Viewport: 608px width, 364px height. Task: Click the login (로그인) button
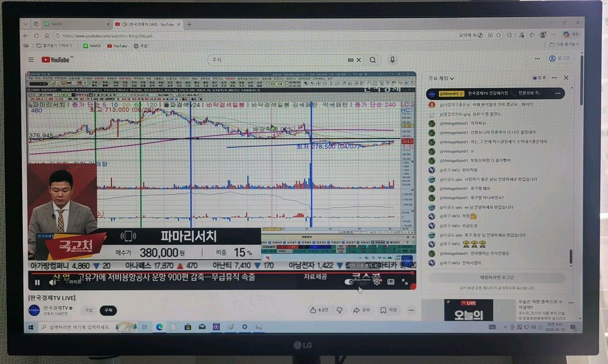tap(560, 58)
